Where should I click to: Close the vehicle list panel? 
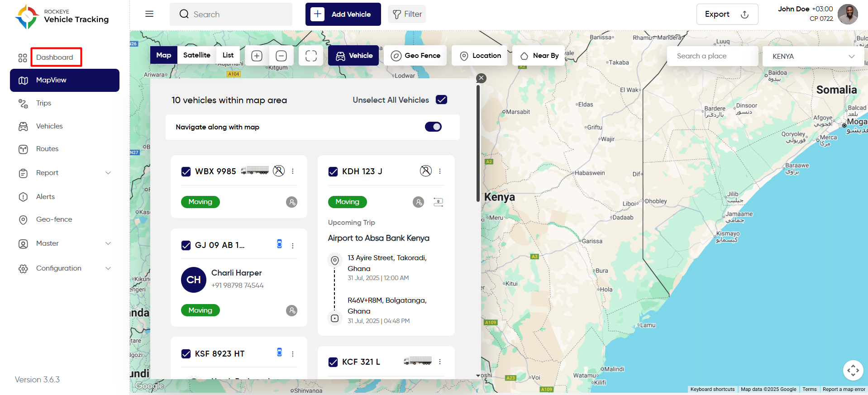pyautogui.click(x=482, y=78)
